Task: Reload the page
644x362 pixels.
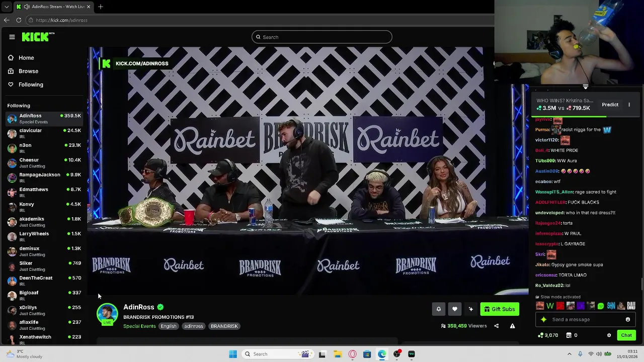Action: [19, 20]
